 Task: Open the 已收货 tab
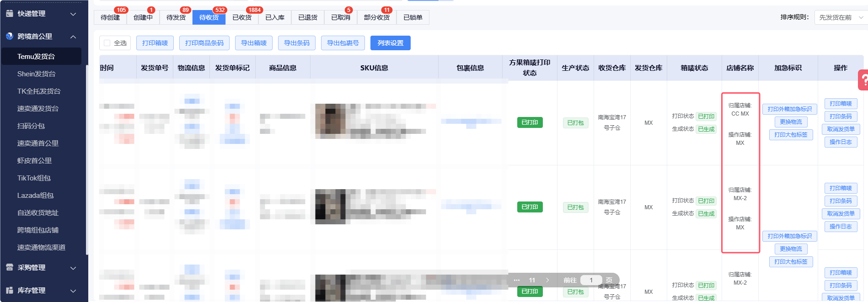pyautogui.click(x=242, y=17)
